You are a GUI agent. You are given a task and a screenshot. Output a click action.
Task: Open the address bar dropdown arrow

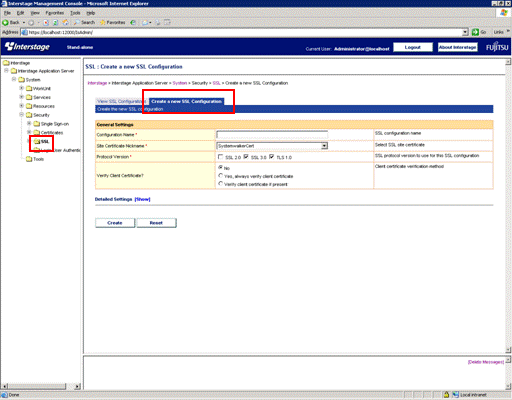pyautogui.click(x=465, y=32)
